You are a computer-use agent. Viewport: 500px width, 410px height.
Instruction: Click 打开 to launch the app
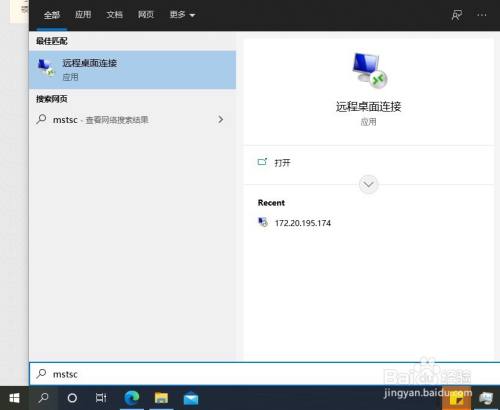(282, 163)
